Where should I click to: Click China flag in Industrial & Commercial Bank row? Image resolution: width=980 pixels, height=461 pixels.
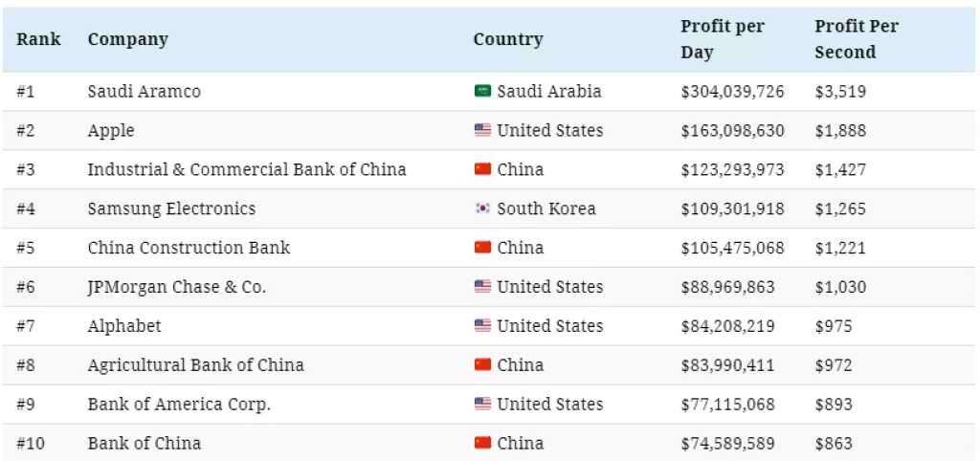pyautogui.click(x=482, y=170)
